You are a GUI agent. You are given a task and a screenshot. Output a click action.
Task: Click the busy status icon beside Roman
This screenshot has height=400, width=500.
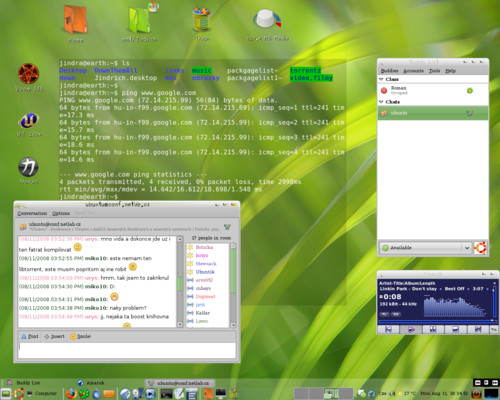384,90
